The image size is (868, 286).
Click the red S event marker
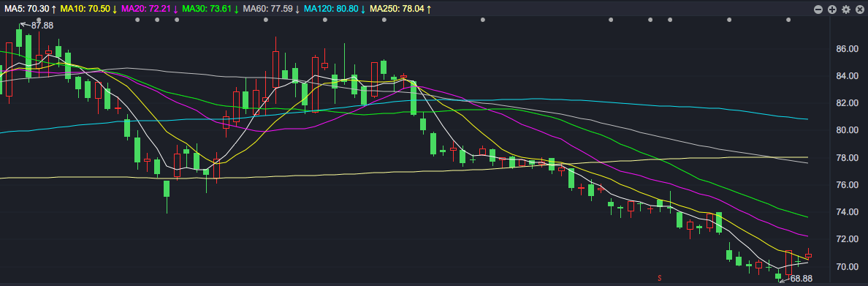pos(659,277)
